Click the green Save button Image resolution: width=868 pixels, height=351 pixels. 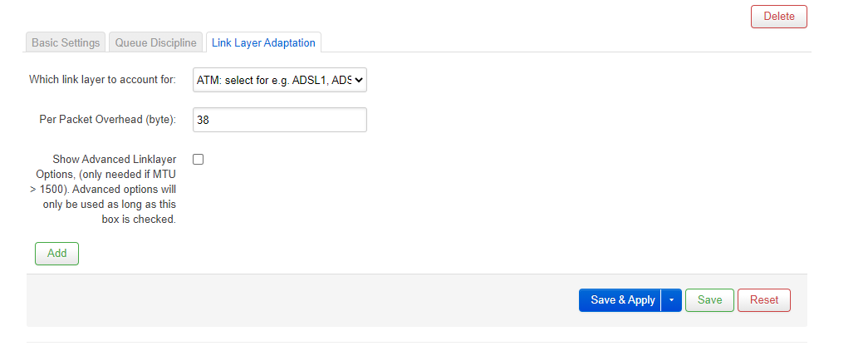[x=709, y=300]
